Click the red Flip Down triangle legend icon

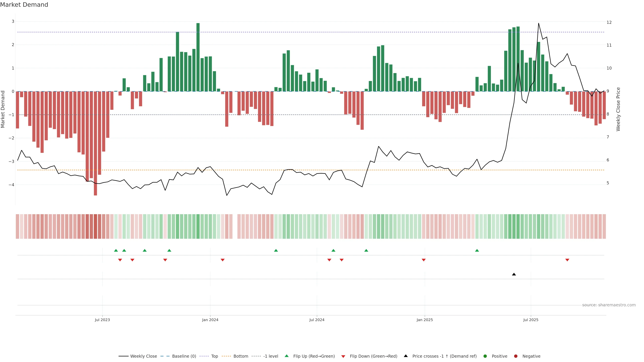343,356
